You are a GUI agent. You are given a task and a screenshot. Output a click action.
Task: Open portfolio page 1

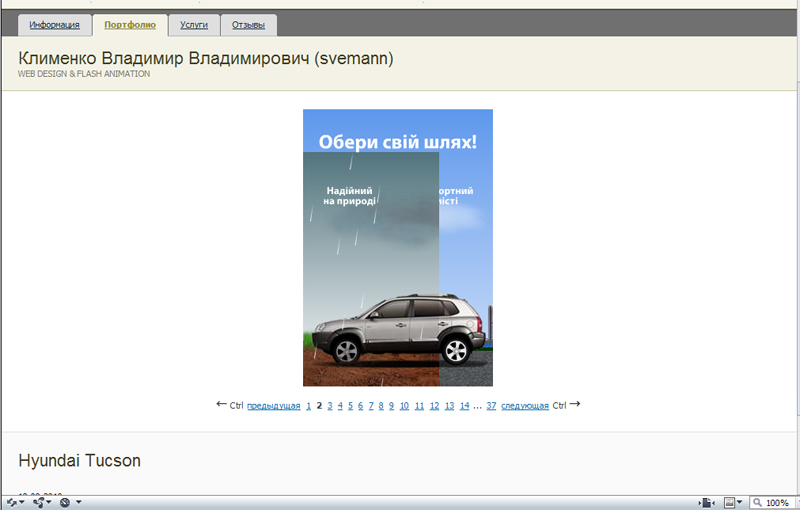point(308,406)
